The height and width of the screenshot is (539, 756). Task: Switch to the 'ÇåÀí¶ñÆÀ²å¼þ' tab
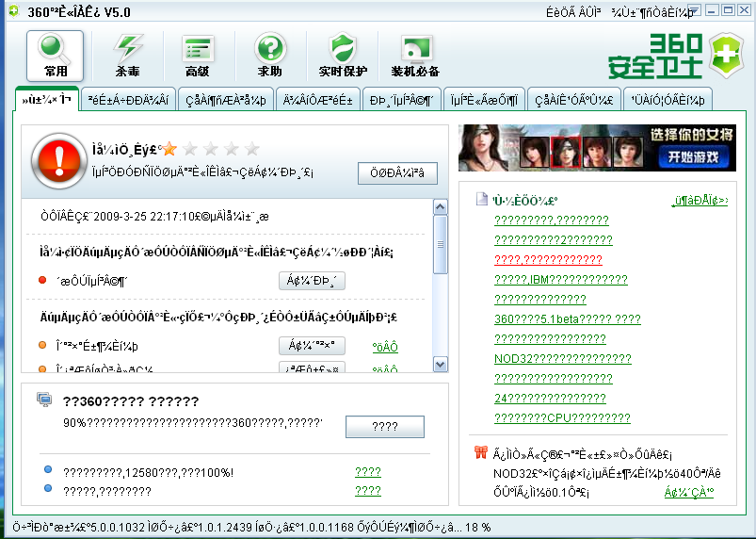[226, 100]
